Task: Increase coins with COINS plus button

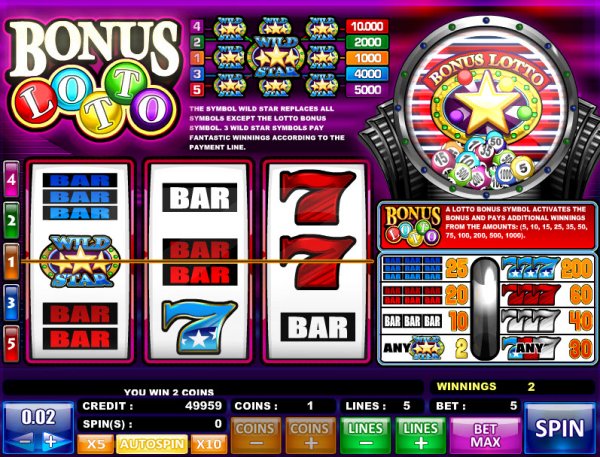Action: tap(310, 436)
